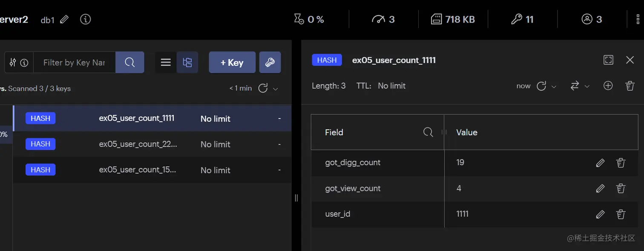Image resolution: width=644 pixels, height=251 pixels.
Task: Click the value 4 of got_view_count
Action: [459, 188]
